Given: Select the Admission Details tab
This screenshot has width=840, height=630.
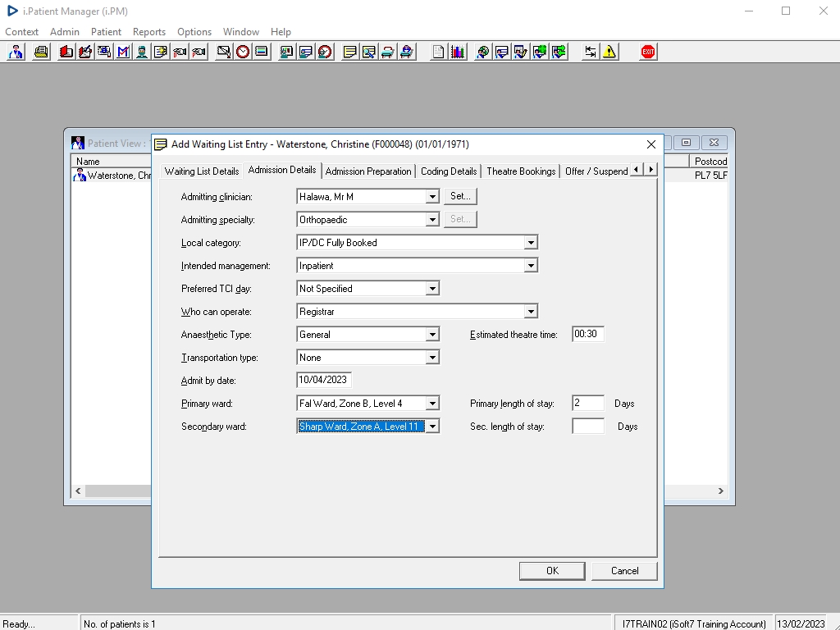Looking at the screenshot, I should [x=282, y=170].
